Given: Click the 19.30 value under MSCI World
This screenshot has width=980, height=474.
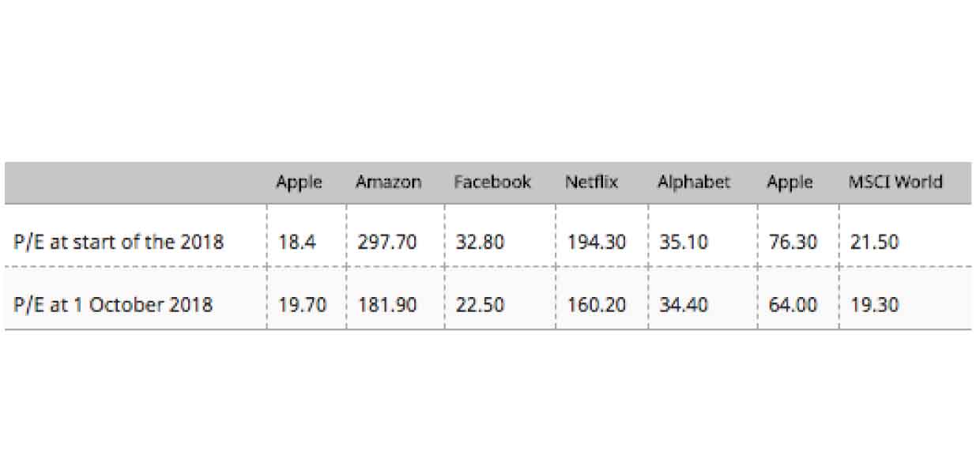Looking at the screenshot, I should (874, 305).
